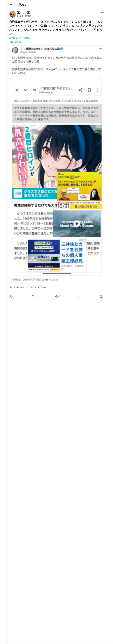Screen dimensions: 113x644
Task: Open the quoted tweet's more options dots
Action: (x=100, y=49)
